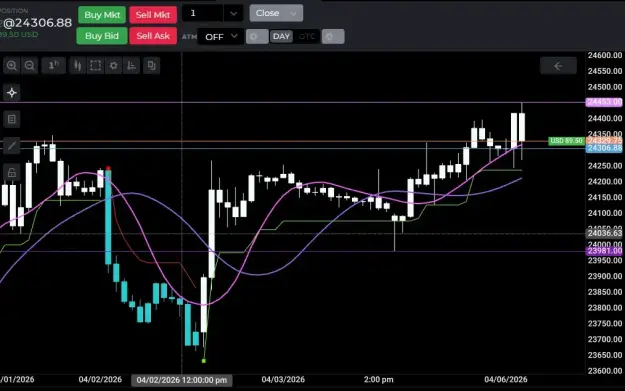Select GTC time-in-force
Screen dimensions: 625x391
point(307,37)
